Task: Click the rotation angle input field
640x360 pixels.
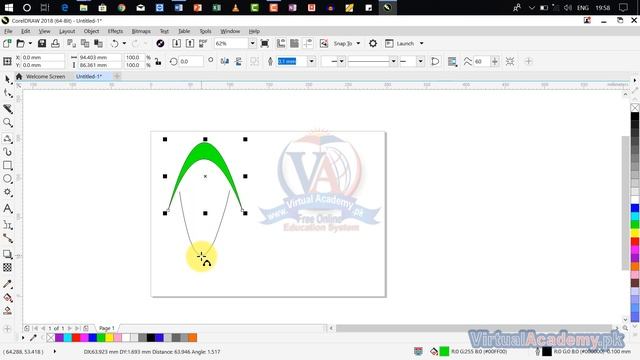Action: click(x=191, y=61)
